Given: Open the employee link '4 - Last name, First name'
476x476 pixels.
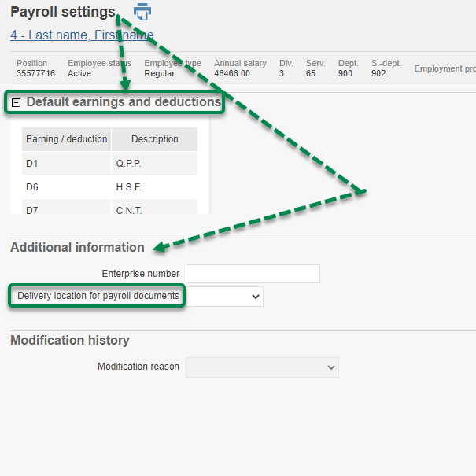Looking at the screenshot, I should tap(82, 35).
